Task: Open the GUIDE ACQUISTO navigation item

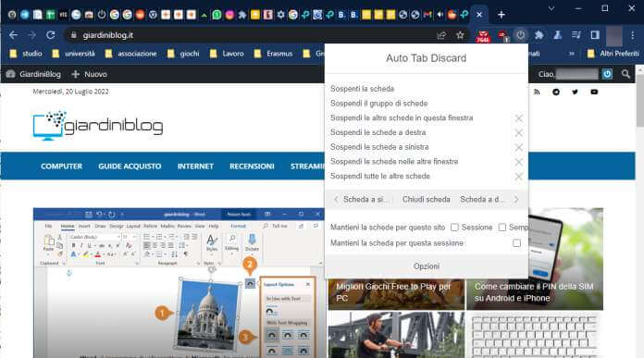Action: (x=130, y=167)
